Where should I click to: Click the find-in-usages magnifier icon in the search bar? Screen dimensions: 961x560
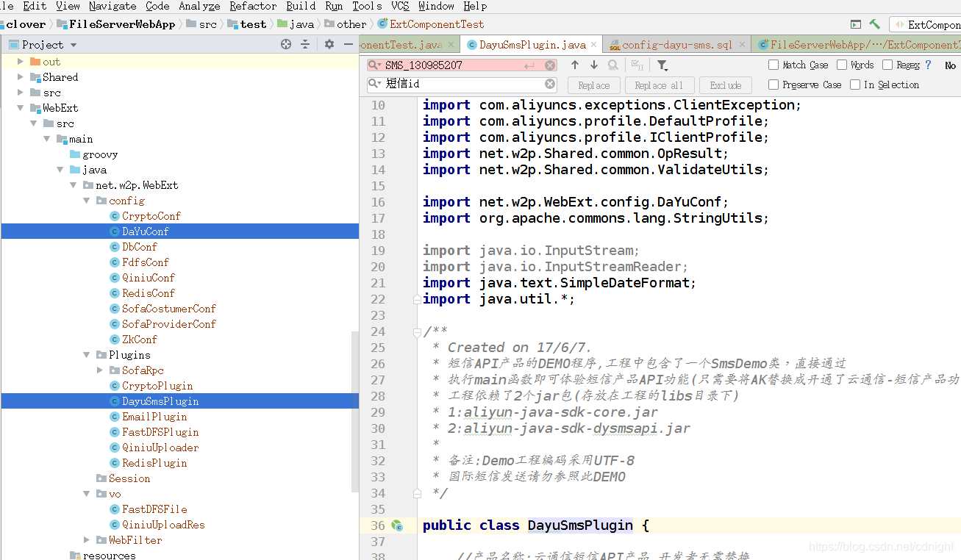tap(613, 65)
